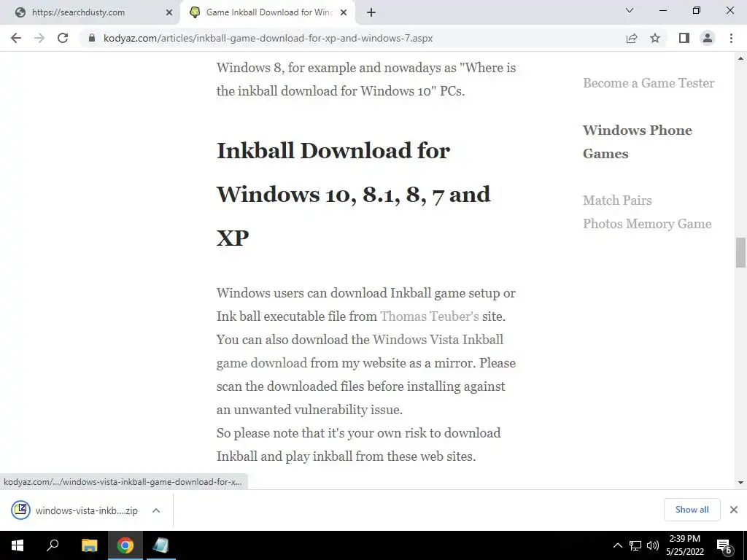
Task: Open the downloaded windows-vista-inkb zip file
Action: 86,510
